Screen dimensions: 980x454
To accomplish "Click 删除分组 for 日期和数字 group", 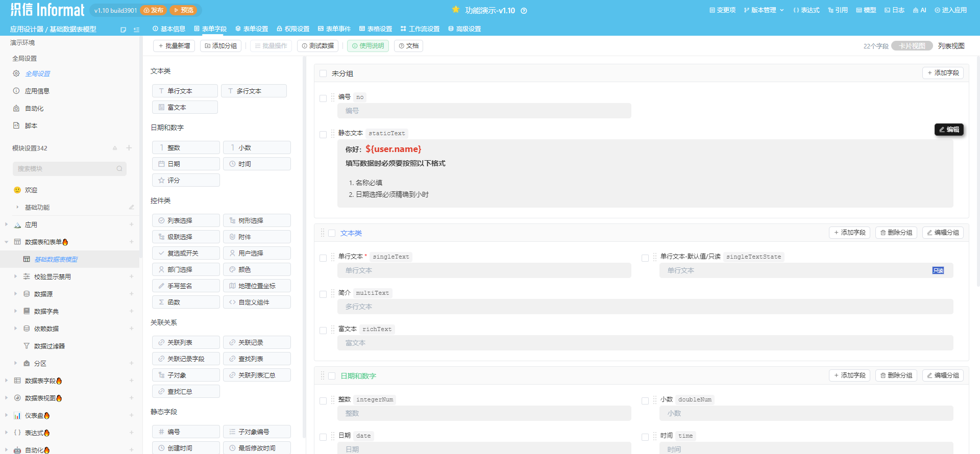I will tap(896, 375).
